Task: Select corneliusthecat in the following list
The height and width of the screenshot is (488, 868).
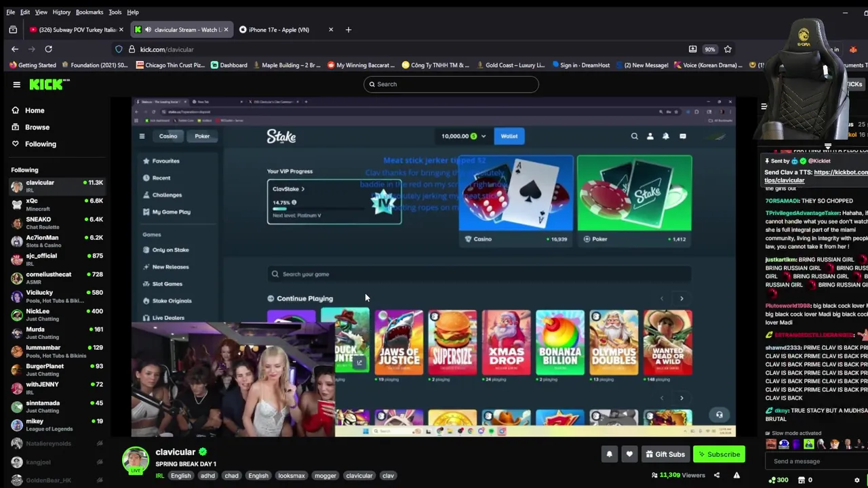Action: 57,277
